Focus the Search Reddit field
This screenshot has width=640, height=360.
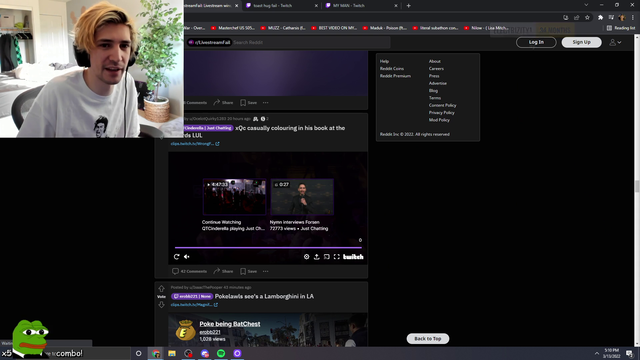[310, 42]
